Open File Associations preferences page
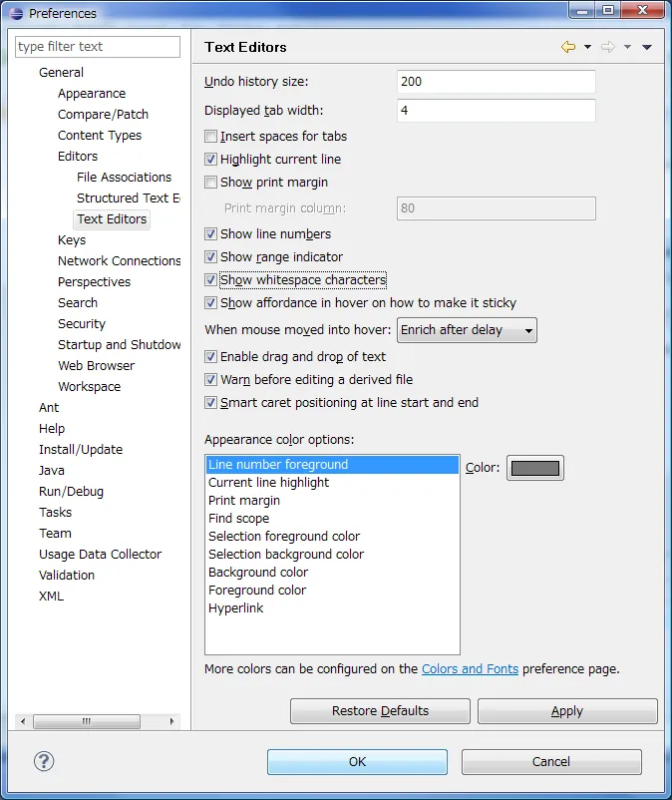Screen dimensions: 672x800 [125, 177]
